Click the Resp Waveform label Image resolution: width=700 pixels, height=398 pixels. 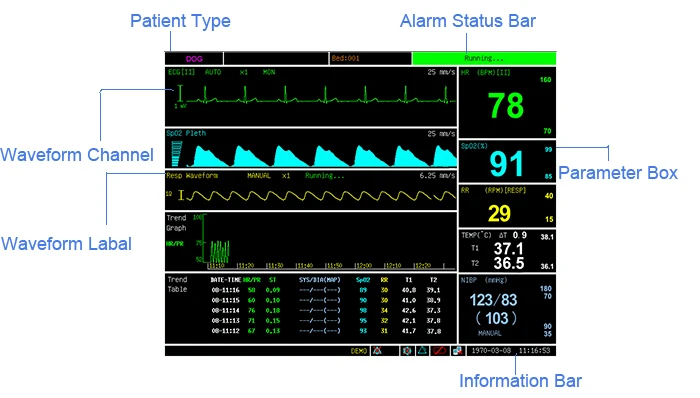coord(192,175)
